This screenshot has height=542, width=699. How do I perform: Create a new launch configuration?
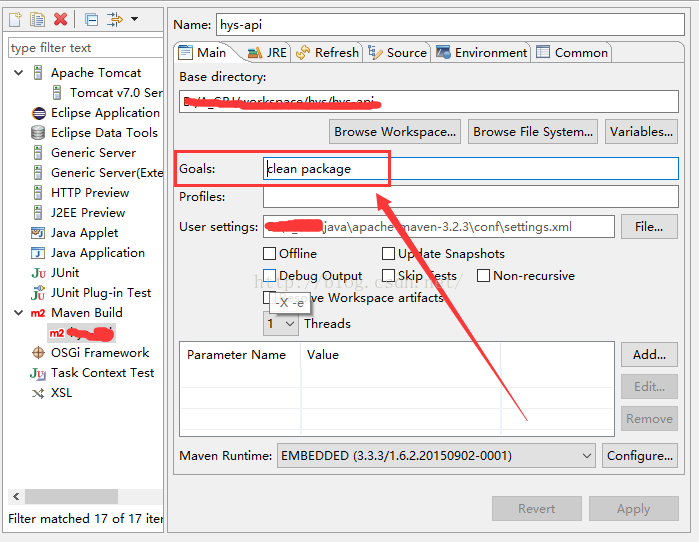15,20
